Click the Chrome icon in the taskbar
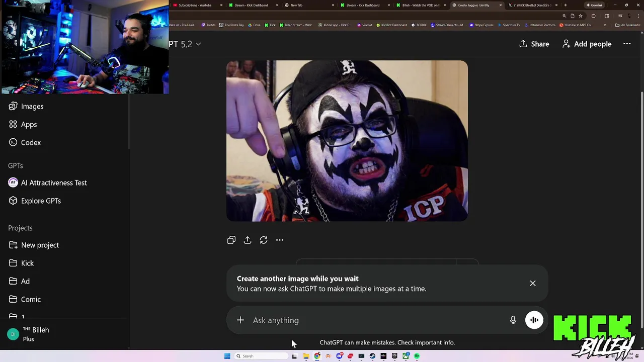This screenshot has height=362, width=644. pyautogui.click(x=317, y=356)
